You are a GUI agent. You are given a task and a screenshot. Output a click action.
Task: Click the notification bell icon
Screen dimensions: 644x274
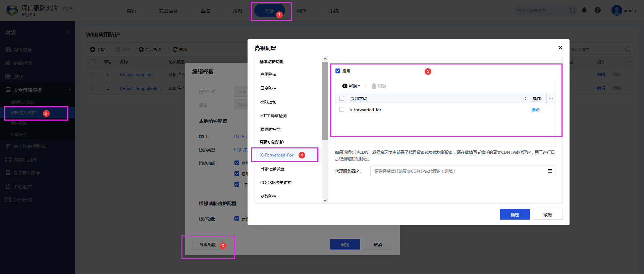584,10
